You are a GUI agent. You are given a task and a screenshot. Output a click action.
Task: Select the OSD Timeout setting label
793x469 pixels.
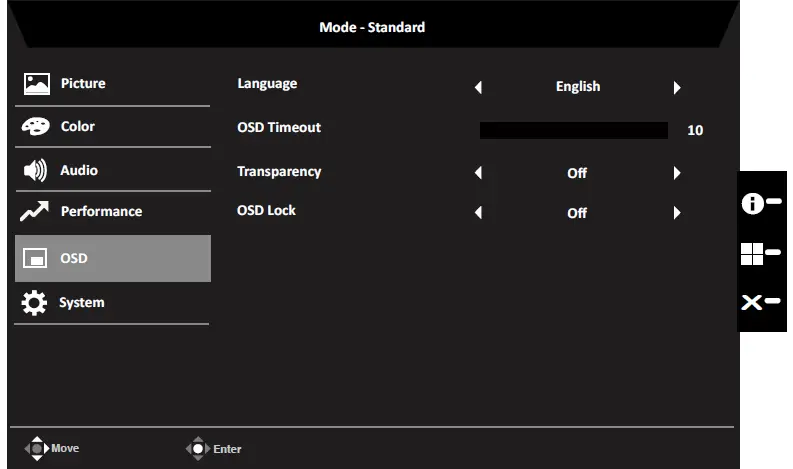[279, 128]
